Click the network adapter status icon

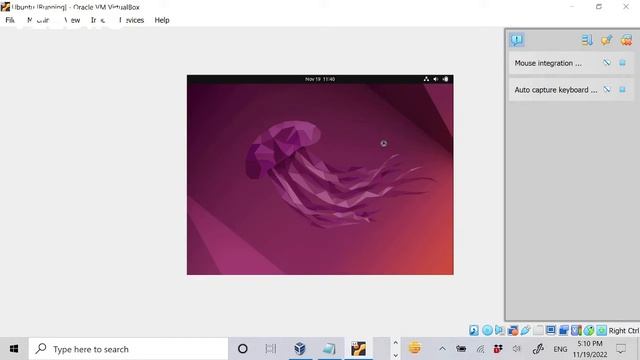pos(513,330)
